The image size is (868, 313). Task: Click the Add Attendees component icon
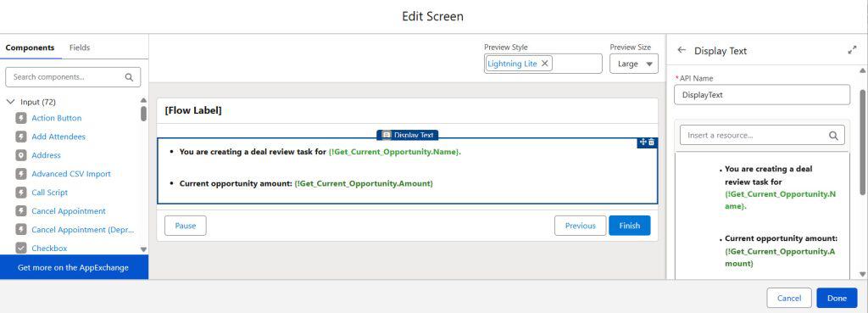(x=21, y=137)
